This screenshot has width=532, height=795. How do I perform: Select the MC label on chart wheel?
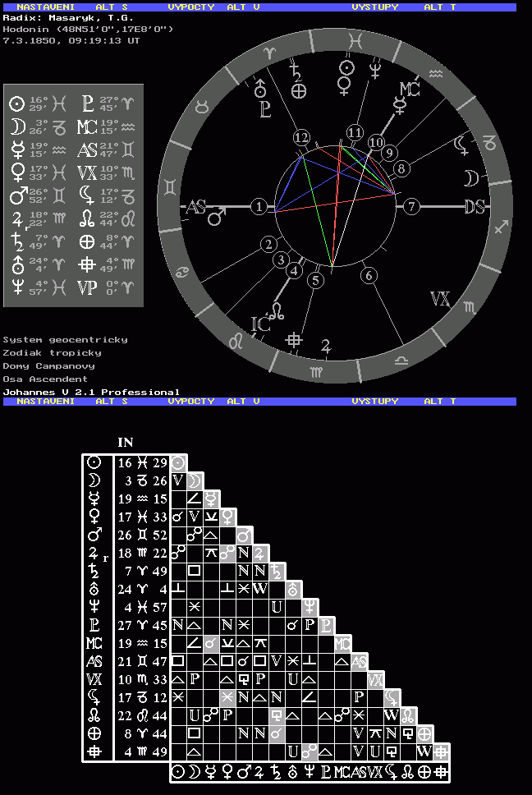click(x=409, y=89)
